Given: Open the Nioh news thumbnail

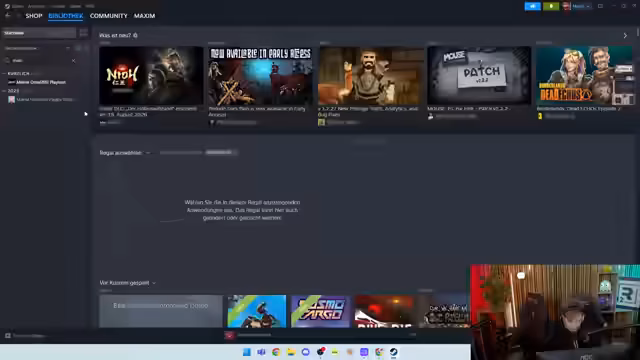Looking at the screenshot, I should click(x=151, y=75).
